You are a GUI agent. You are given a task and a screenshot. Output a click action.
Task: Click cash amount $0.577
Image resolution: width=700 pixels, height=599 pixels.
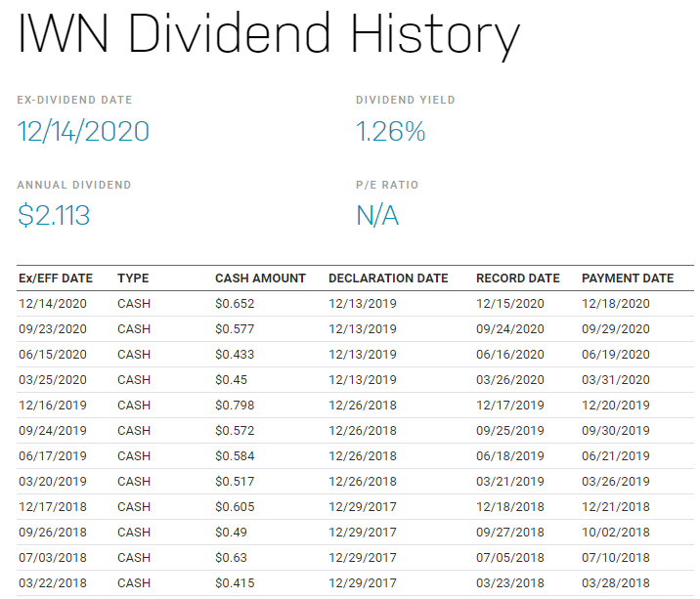click(x=235, y=329)
